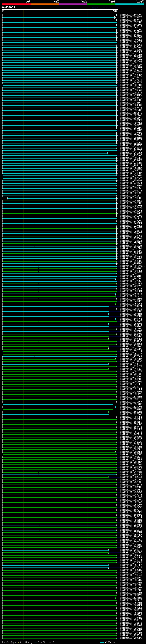The image size is (146, 644).
Task: Select UniRef100_Q8YRU9 label
Action: tap(131, 67)
